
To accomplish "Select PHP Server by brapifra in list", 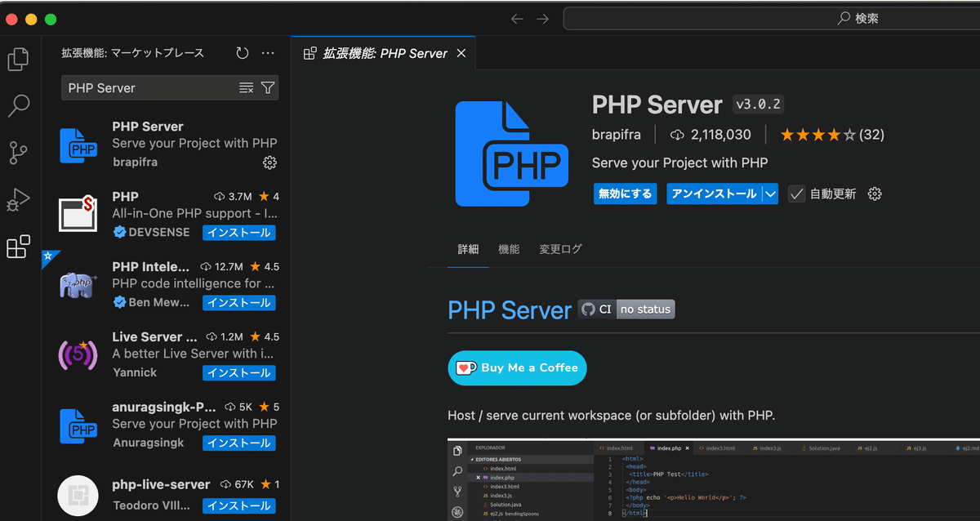I will pos(166,145).
